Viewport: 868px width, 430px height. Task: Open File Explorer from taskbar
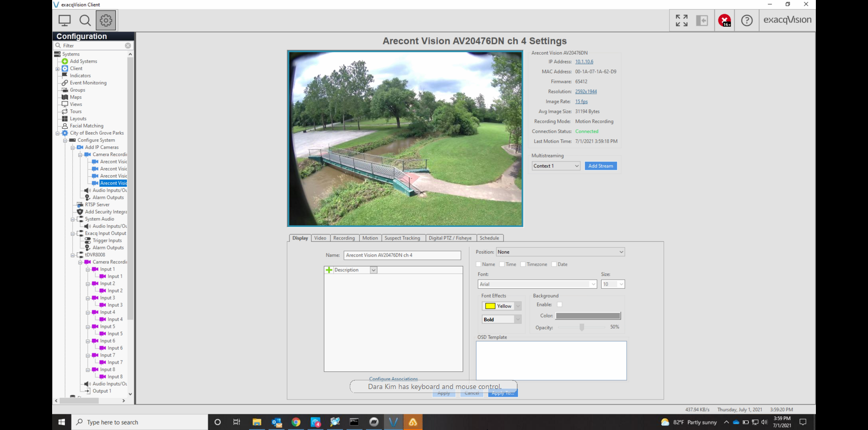tap(257, 422)
